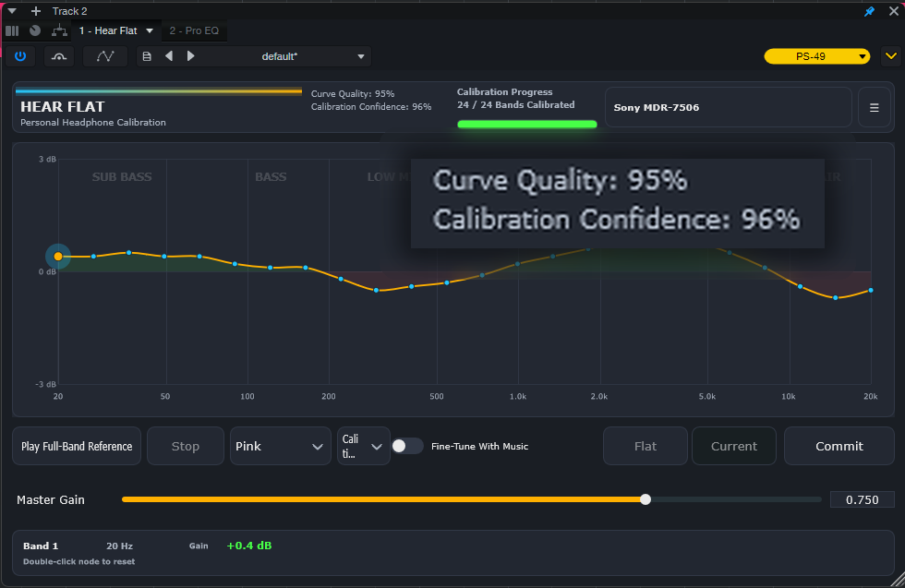Click the macro knob icon
Viewport: 905px width, 588px height.
pyautogui.click(x=35, y=30)
